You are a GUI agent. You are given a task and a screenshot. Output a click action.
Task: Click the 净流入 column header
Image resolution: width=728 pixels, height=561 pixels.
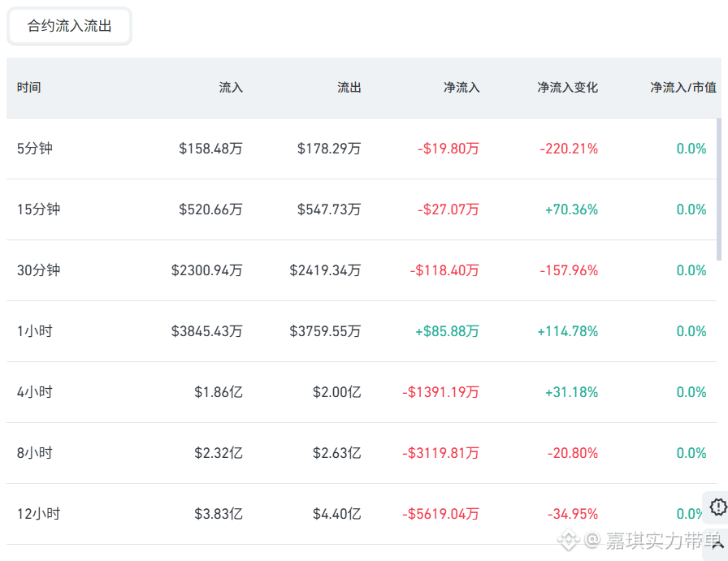point(461,87)
